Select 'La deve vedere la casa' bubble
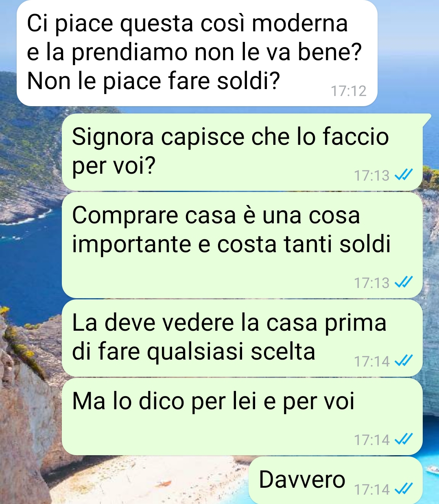 pyautogui.click(x=242, y=338)
